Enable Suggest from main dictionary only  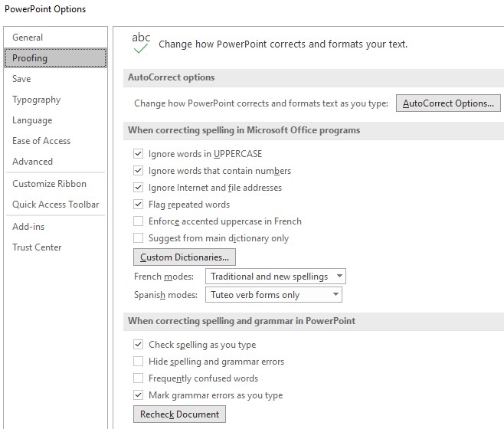138,238
